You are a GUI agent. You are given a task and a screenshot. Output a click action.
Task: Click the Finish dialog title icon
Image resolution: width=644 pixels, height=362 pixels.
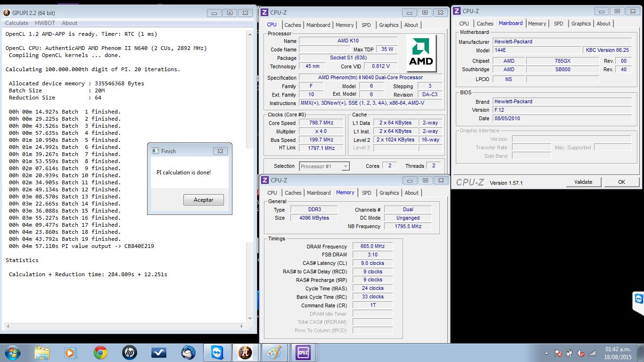click(155, 151)
